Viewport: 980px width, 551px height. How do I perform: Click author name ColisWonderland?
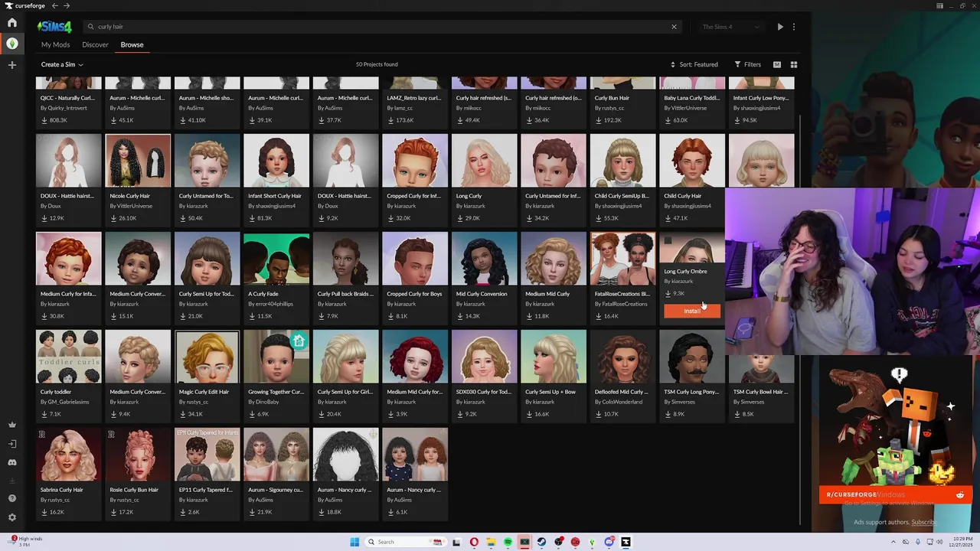(x=622, y=402)
